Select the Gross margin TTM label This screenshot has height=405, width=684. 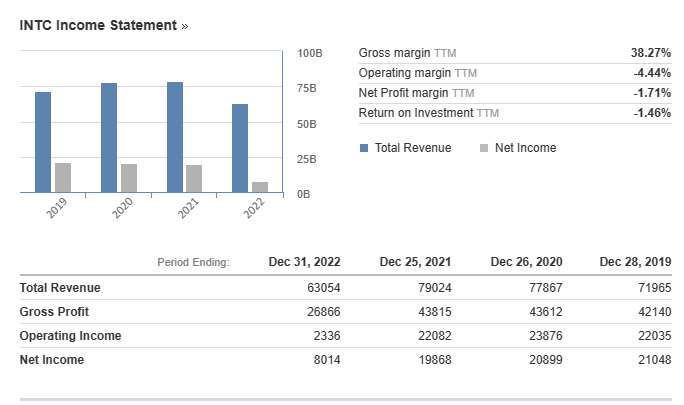[x=407, y=53]
